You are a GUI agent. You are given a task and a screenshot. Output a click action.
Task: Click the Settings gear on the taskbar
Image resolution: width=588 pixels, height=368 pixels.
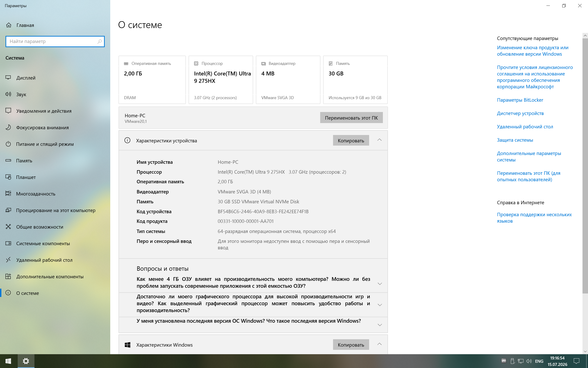pyautogui.click(x=26, y=361)
